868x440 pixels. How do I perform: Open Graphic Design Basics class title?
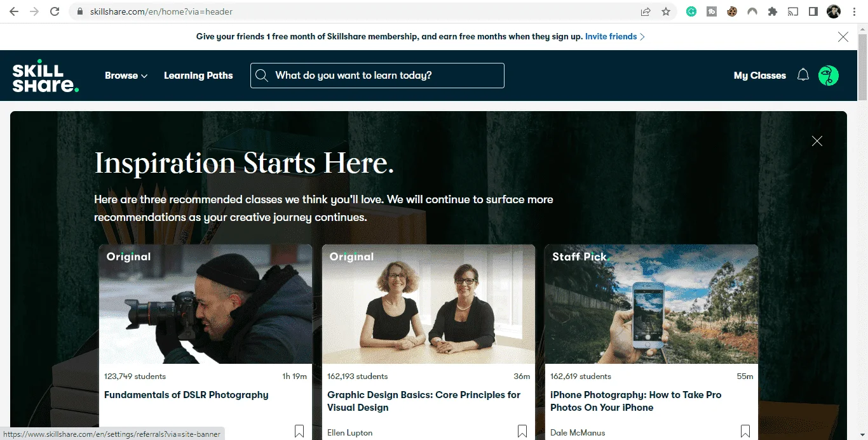click(424, 401)
